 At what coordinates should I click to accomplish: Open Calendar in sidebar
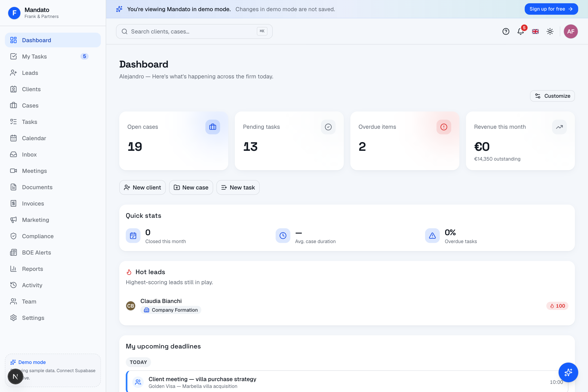pos(53,138)
